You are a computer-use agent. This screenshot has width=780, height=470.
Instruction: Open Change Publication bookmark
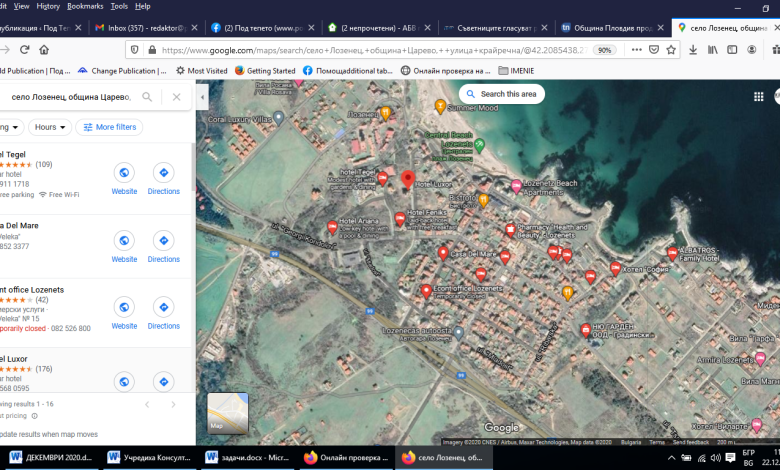click(x=122, y=71)
